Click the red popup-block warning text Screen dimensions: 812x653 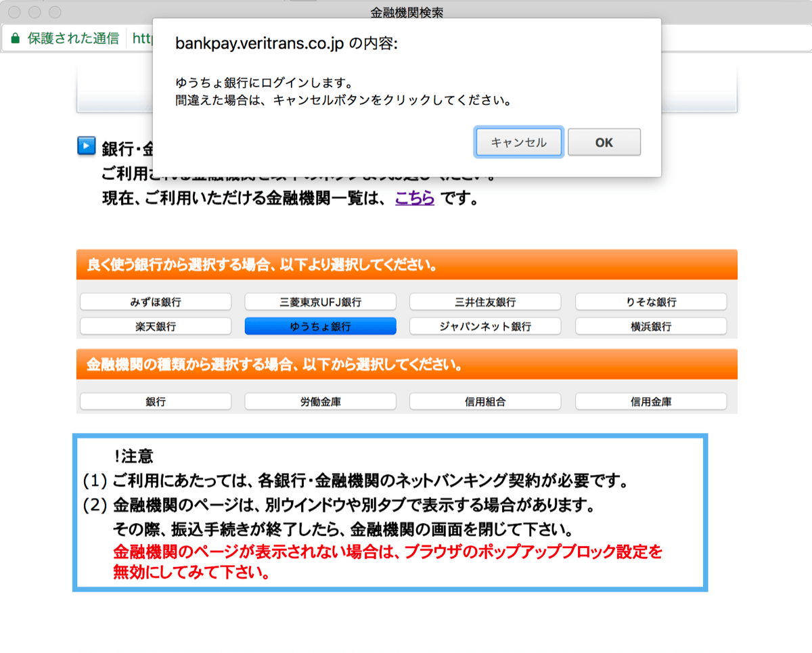point(388,563)
